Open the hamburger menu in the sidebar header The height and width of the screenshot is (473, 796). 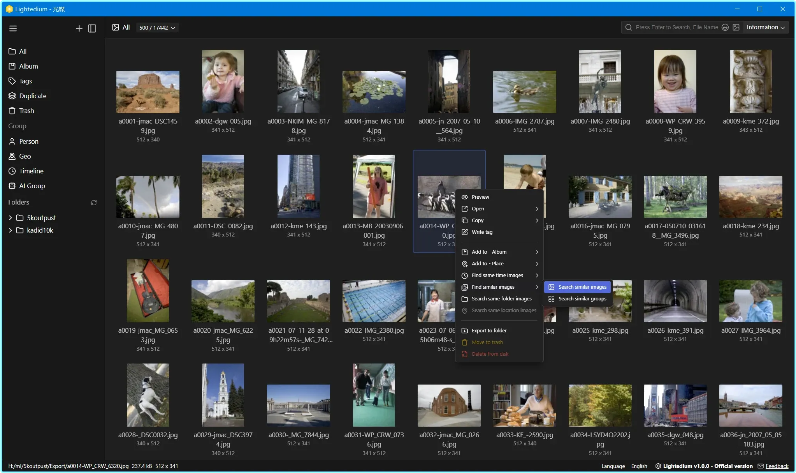(13, 28)
